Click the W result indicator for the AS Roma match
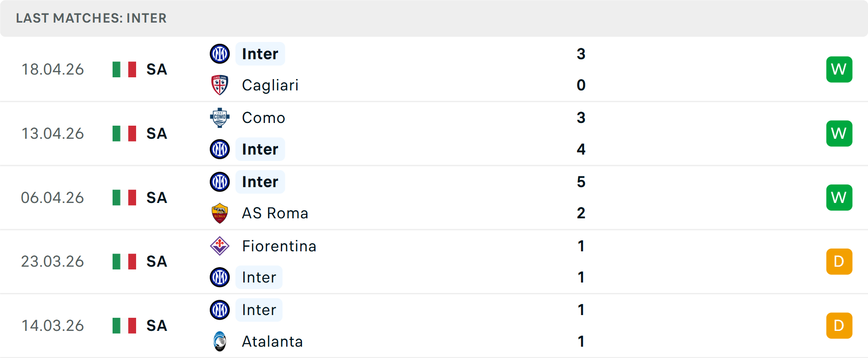Image resolution: width=868 pixels, height=358 pixels. 839,197
